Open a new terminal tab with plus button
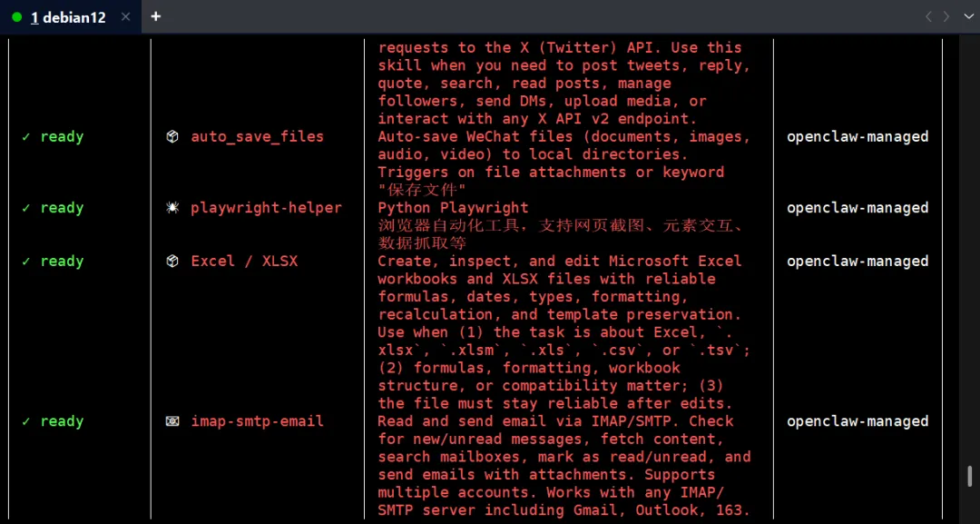The width and height of the screenshot is (980, 524). coord(156,16)
